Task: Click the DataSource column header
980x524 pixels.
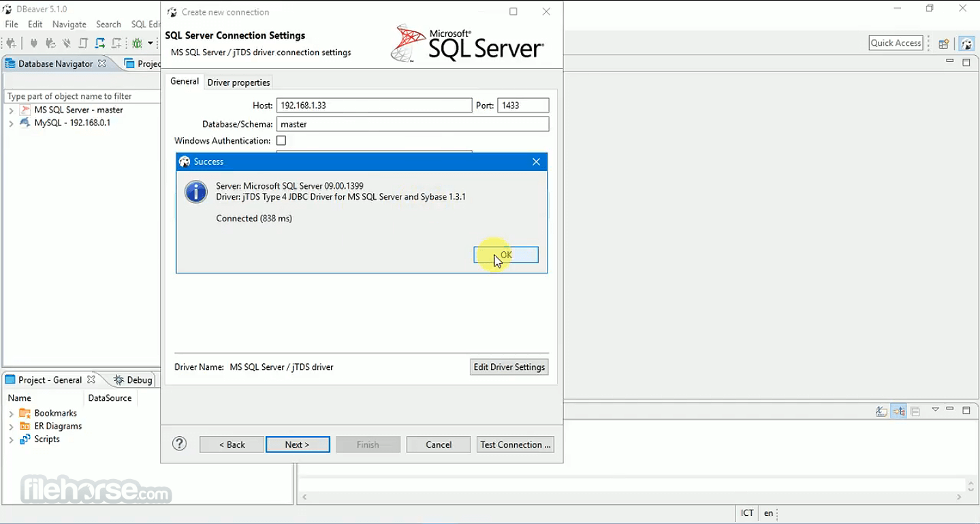Action: (x=110, y=398)
